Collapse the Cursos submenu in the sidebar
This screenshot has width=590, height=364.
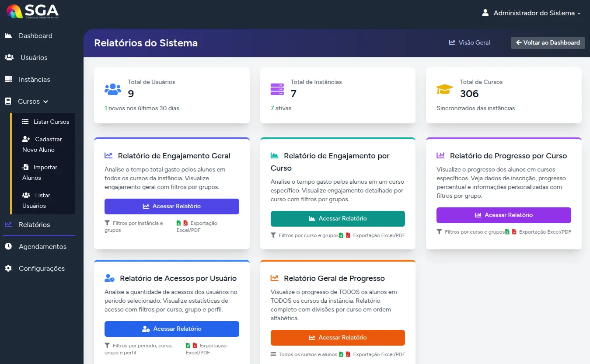(x=33, y=101)
